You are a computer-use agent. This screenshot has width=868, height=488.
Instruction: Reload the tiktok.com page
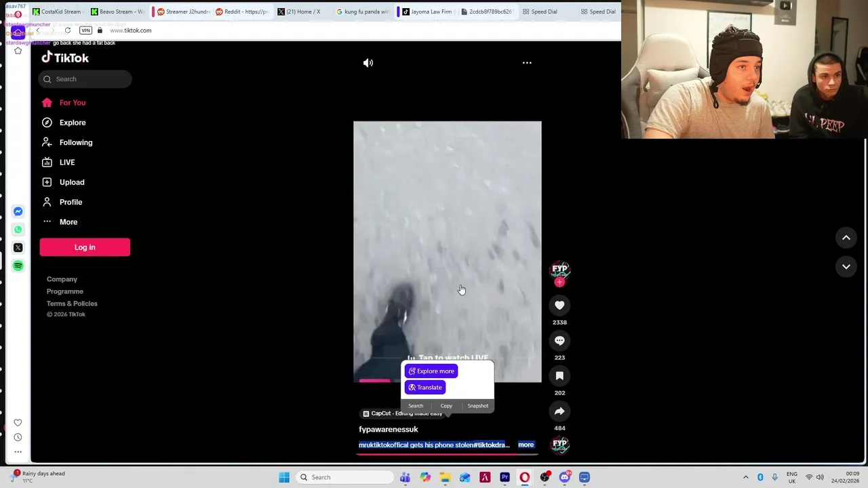[x=68, y=30]
